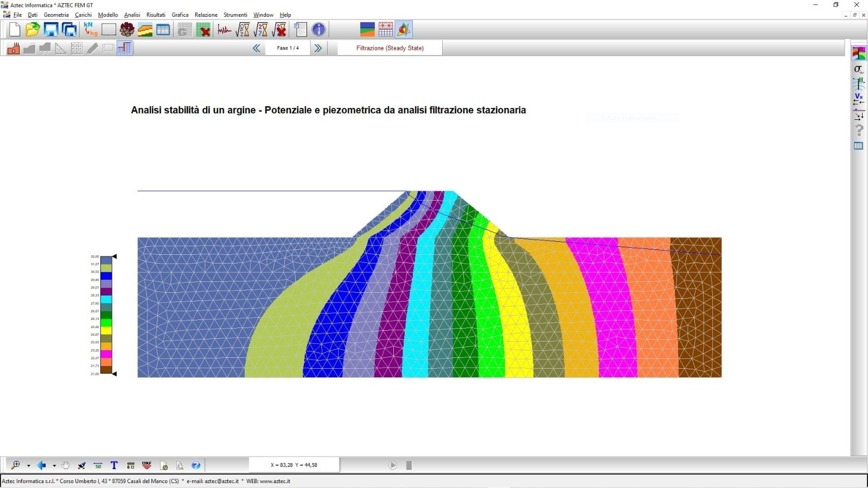Show flow direction arrows in sidebar
868x488 pixels.
point(859,115)
